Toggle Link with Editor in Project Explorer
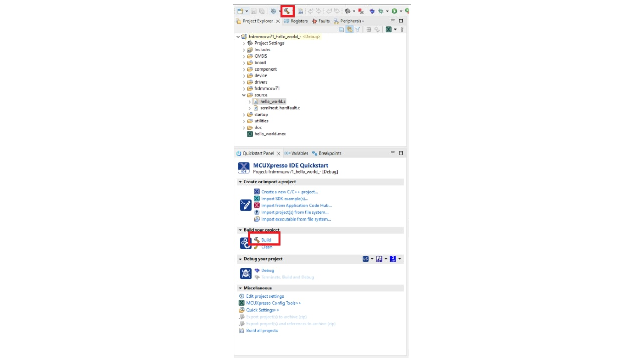This screenshot has width=644, height=362. tap(349, 30)
